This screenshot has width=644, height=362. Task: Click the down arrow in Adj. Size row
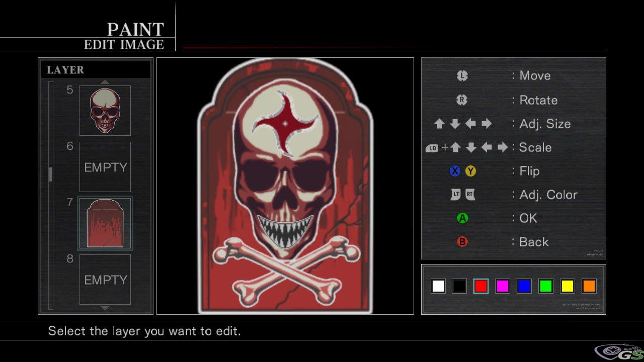(x=455, y=124)
